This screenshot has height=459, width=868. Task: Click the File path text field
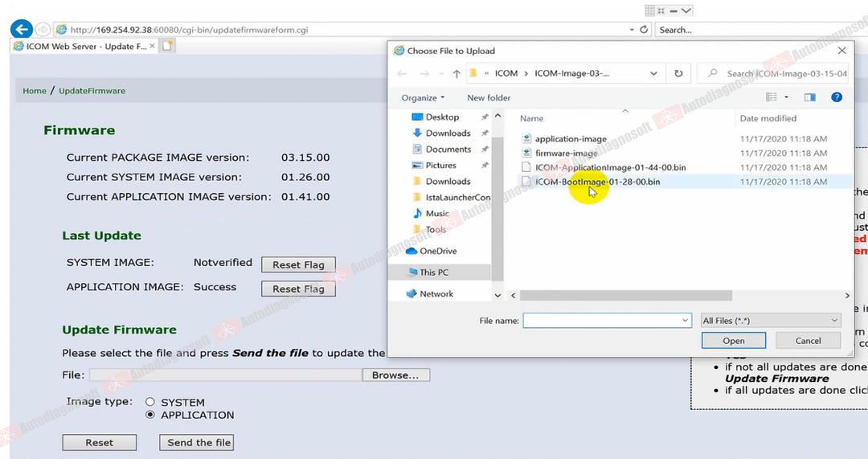click(225, 375)
